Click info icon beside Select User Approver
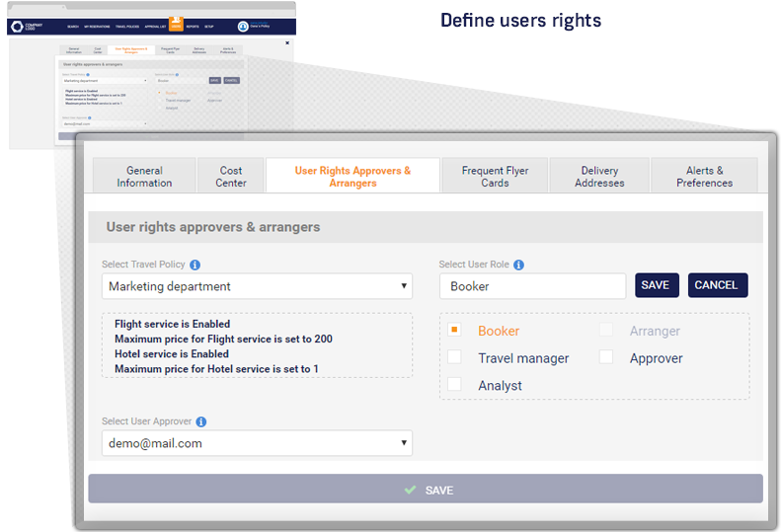This screenshot has height=532, width=781. [200, 421]
